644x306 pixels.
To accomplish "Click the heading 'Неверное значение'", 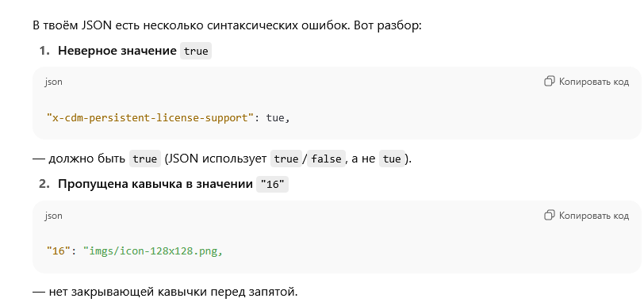I will click(x=117, y=51).
